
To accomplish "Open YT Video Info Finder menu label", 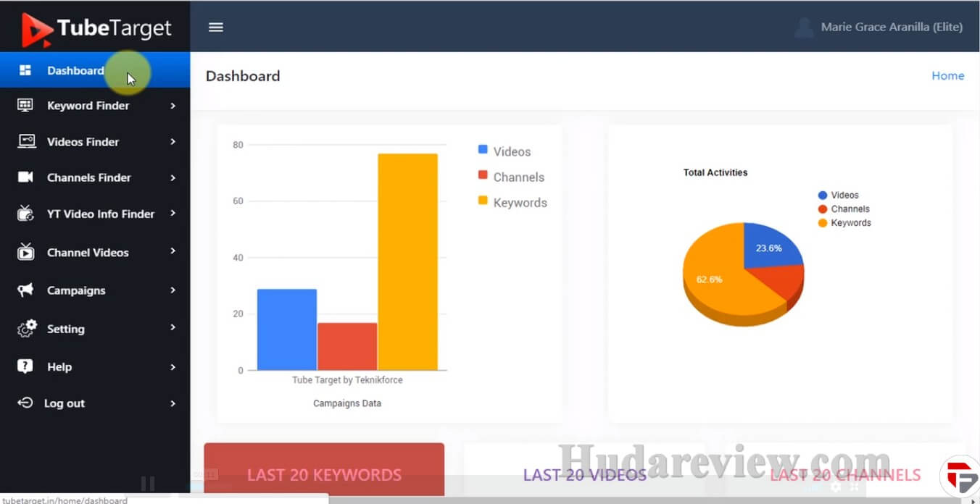I will coord(101,214).
